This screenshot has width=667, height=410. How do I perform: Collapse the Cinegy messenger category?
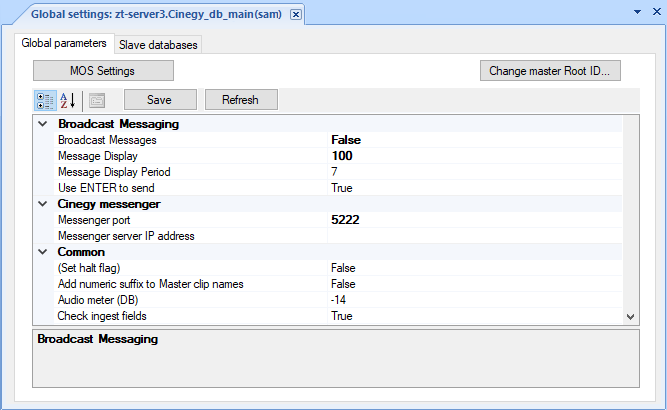point(43,204)
